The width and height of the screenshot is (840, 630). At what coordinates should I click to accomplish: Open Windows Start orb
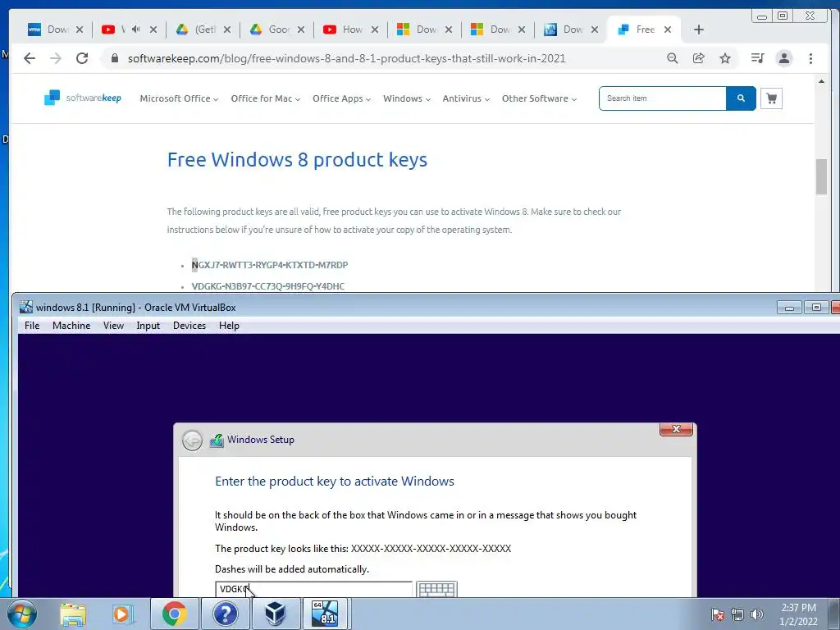21,614
